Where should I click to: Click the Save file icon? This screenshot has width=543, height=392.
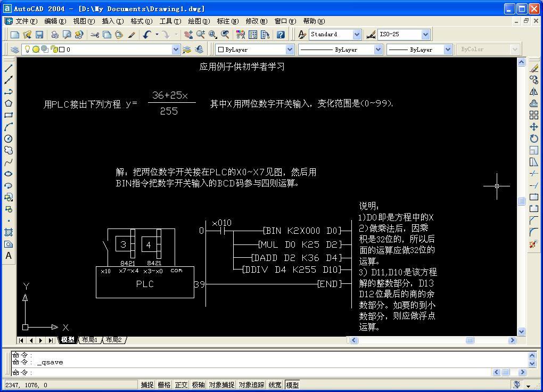tap(39, 35)
